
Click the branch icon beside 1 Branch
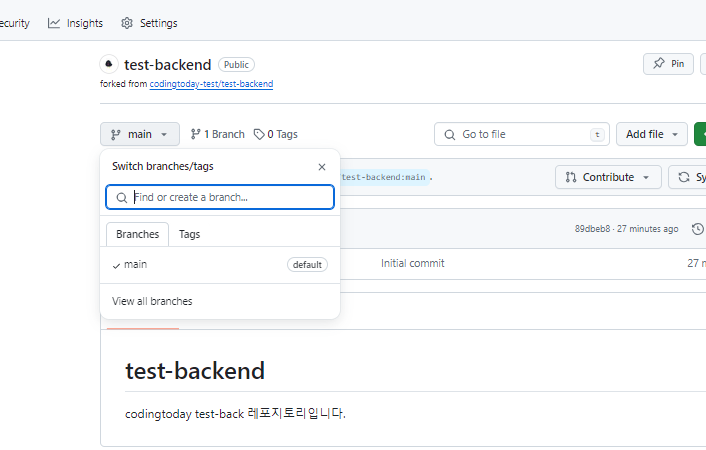pyautogui.click(x=195, y=134)
